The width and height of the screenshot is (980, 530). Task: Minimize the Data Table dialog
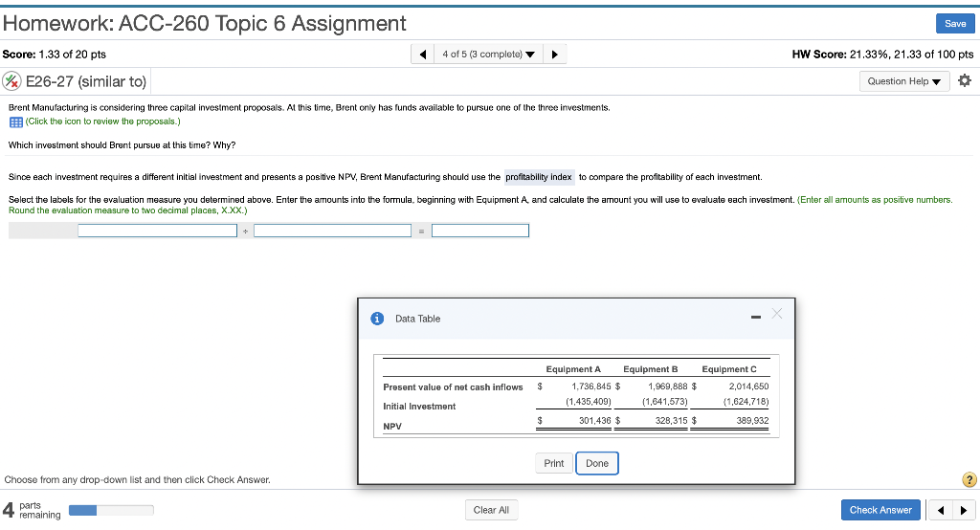click(x=756, y=318)
